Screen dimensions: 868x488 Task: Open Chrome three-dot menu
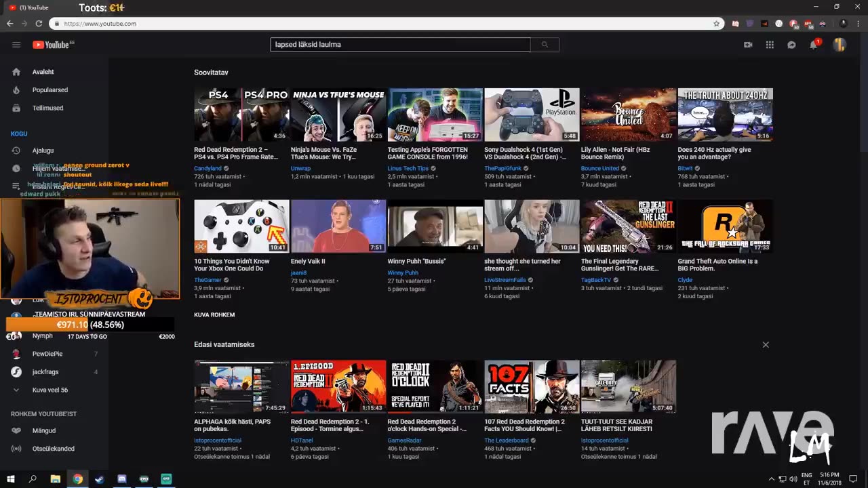tap(859, 24)
